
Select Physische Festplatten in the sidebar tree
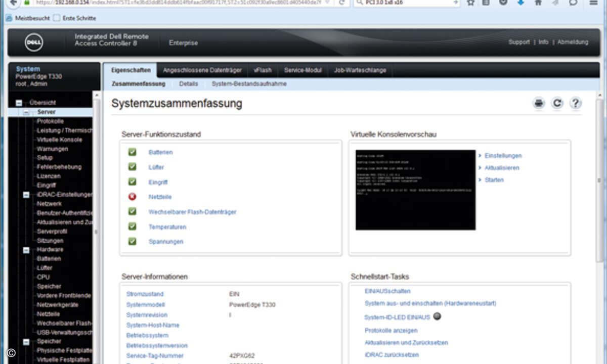(x=64, y=351)
